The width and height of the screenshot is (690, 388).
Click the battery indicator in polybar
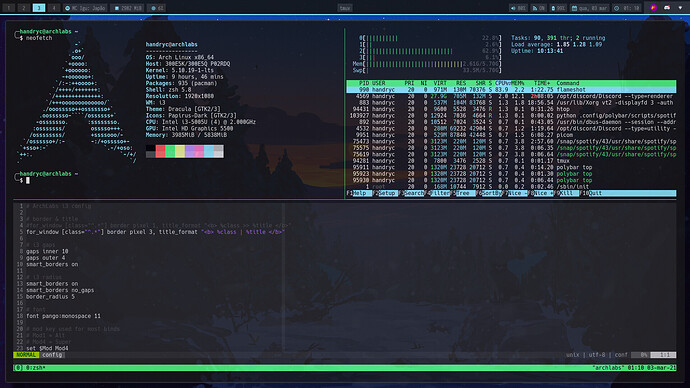[x=558, y=8]
